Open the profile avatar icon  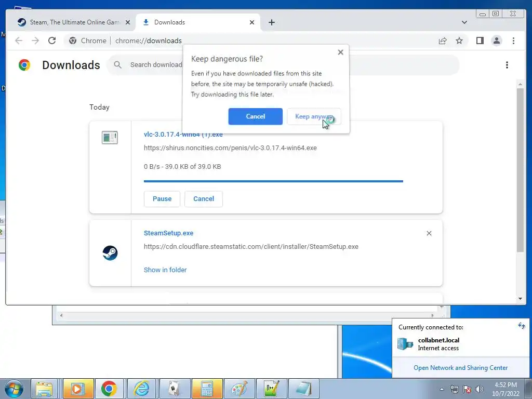497,41
